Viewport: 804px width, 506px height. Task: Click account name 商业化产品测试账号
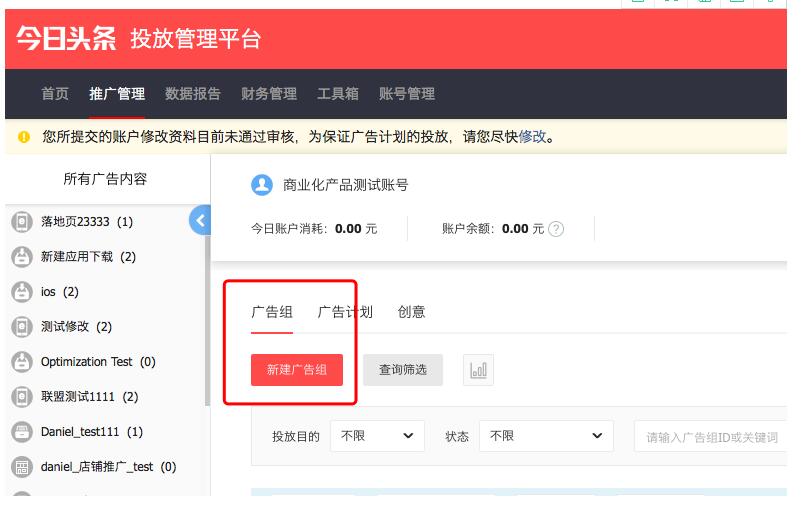coord(346,185)
